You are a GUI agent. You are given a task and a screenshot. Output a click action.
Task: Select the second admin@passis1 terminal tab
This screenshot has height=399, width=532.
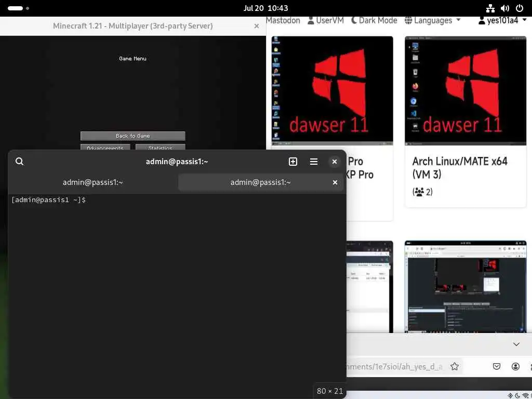261,182
